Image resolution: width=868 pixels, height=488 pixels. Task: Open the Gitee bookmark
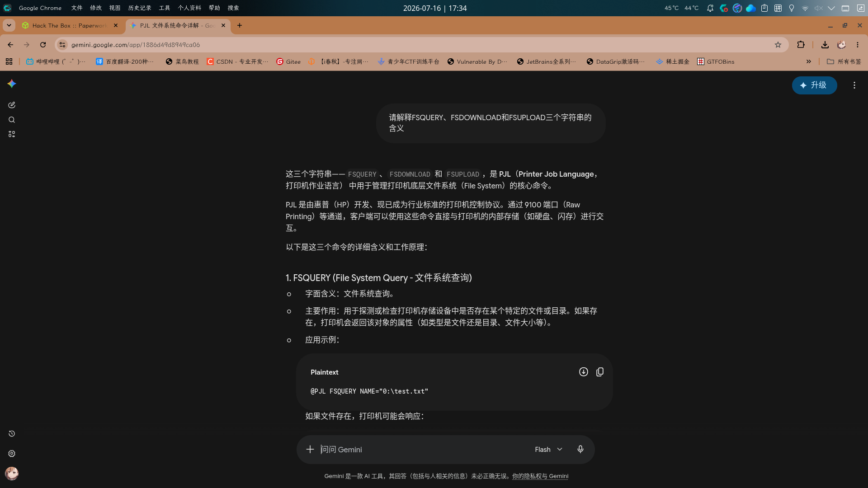coord(288,61)
